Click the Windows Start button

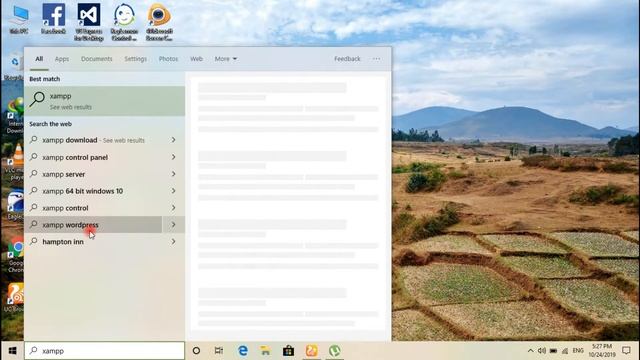(x=12, y=351)
